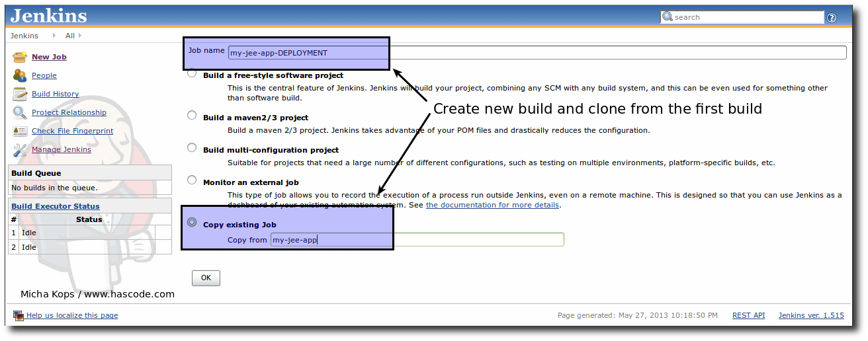Click the New Job icon
This screenshot has width=868, height=341.
pos(20,57)
